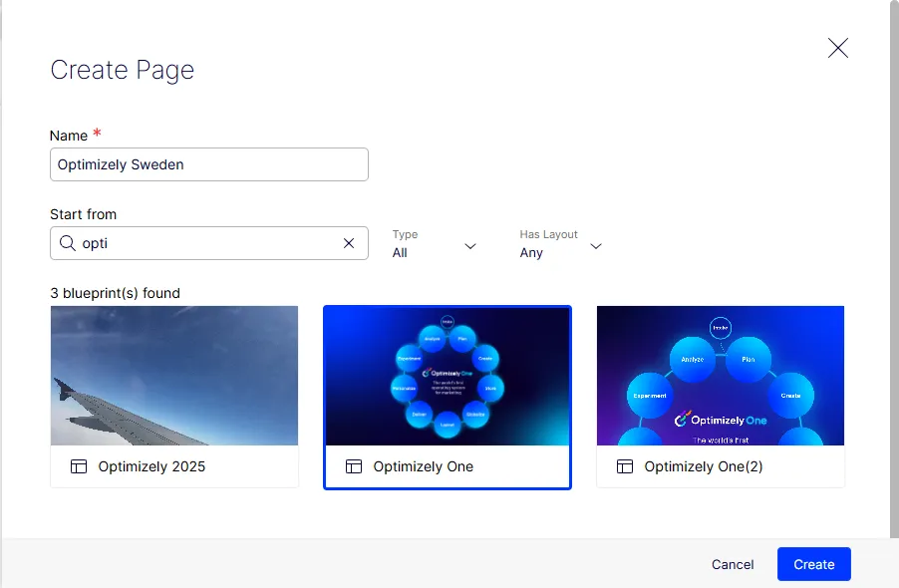Click layout icon beside Optimizely 2025

point(79,466)
